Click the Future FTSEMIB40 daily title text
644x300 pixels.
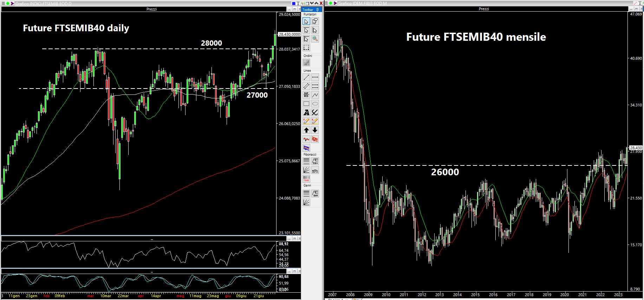click(x=76, y=28)
